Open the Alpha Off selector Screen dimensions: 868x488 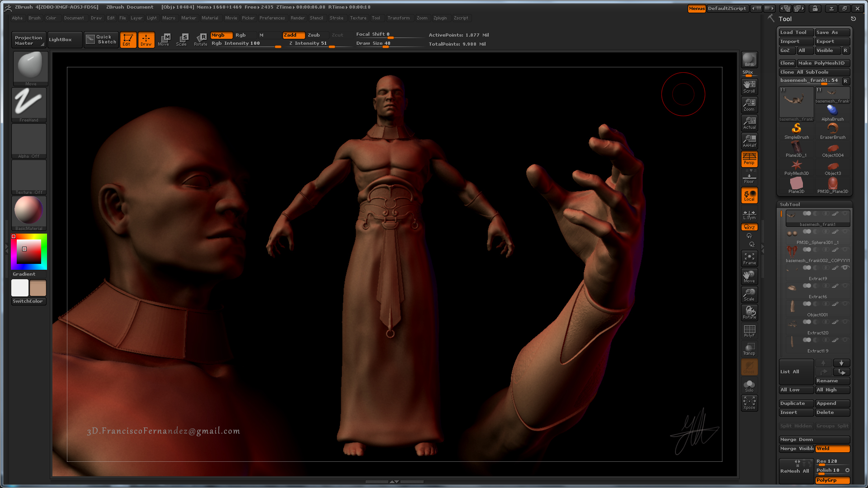click(29, 141)
